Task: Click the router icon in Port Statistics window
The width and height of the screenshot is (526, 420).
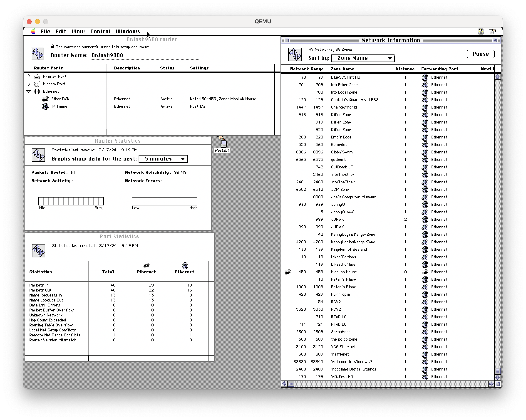Action: [38, 251]
